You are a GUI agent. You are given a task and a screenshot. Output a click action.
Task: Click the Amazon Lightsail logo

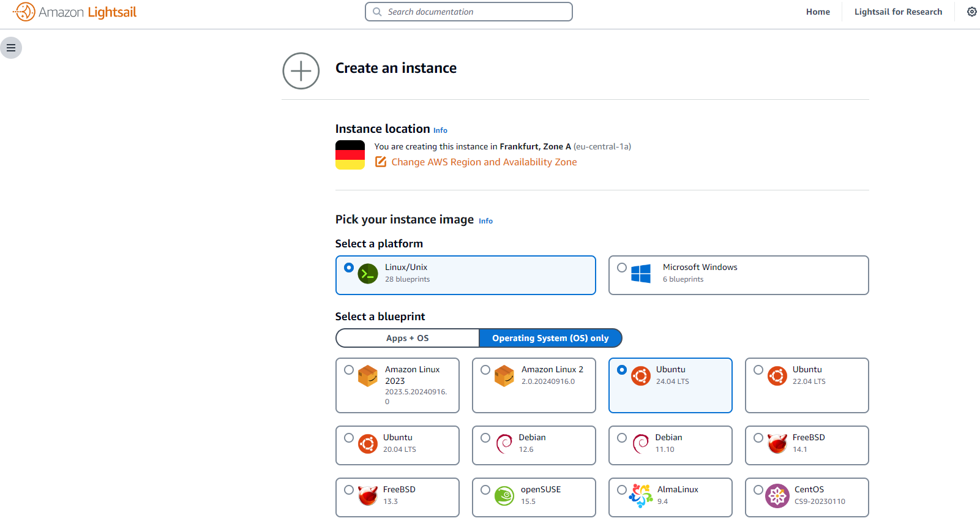coord(75,12)
